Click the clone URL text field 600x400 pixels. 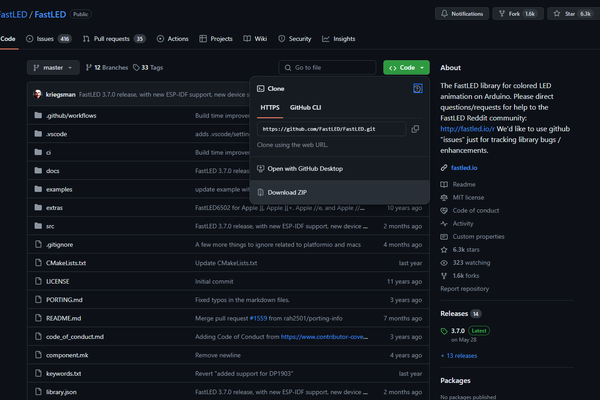(x=331, y=129)
